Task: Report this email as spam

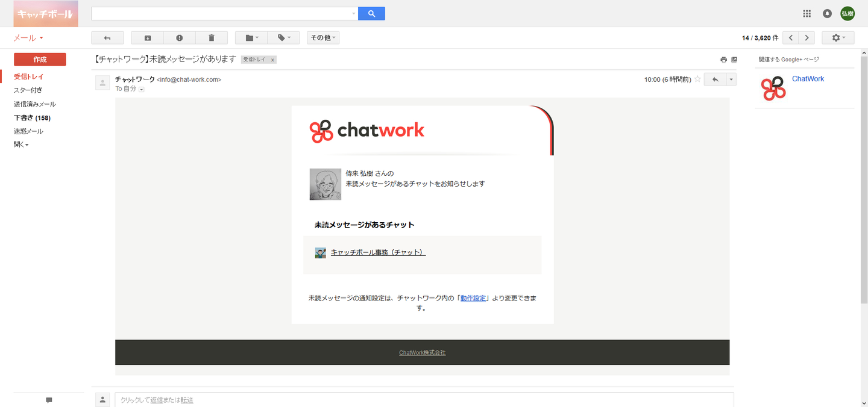Action: point(180,38)
